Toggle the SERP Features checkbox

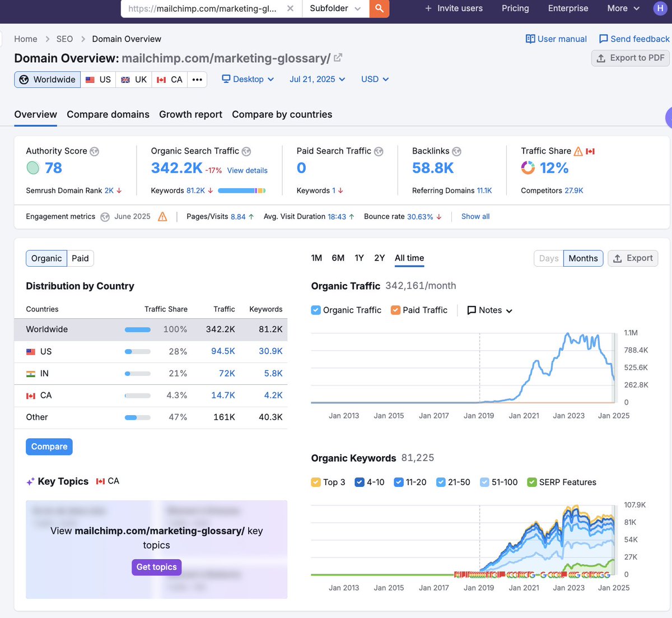click(532, 482)
